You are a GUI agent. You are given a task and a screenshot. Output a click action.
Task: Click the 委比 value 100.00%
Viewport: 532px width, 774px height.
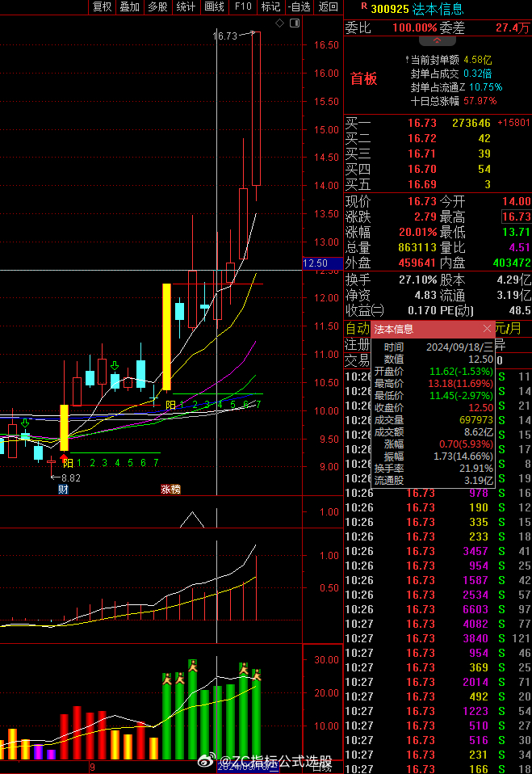pyautogui.click(x=415, y=27)
